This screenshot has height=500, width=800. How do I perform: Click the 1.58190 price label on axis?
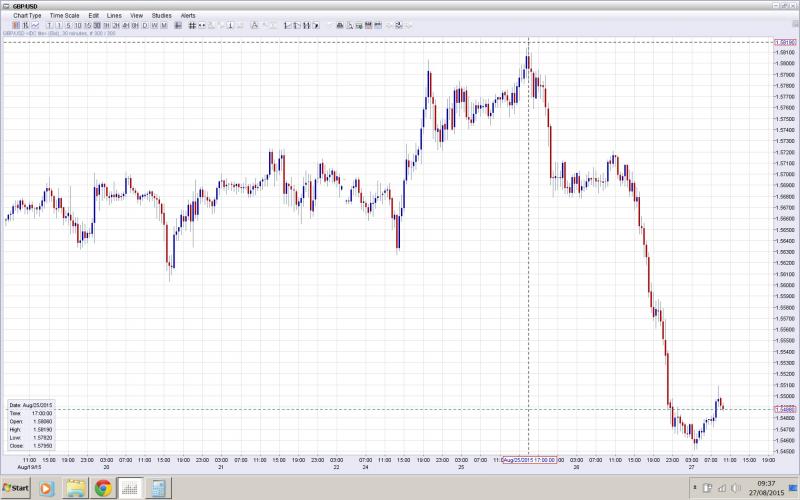[785, 42]
